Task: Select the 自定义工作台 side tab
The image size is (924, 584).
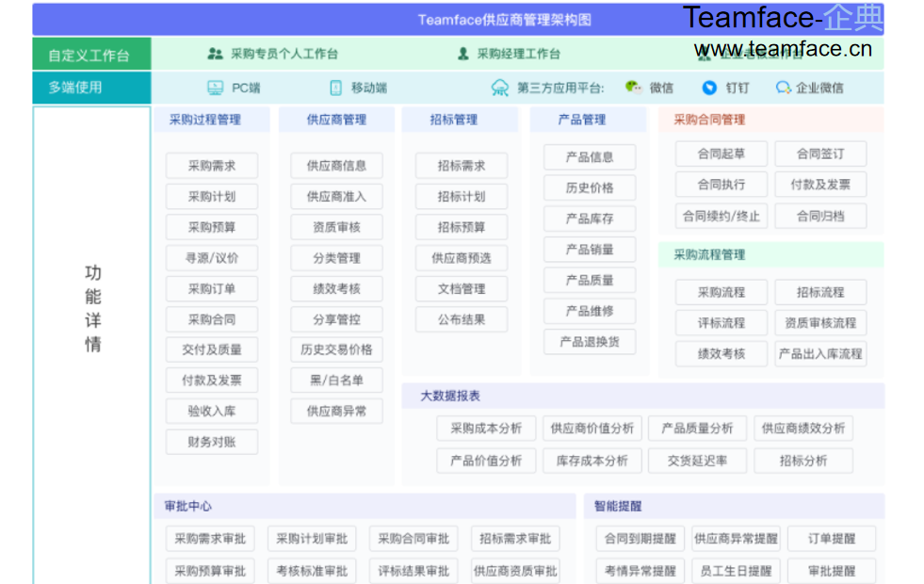Action: tap(90, 55)
